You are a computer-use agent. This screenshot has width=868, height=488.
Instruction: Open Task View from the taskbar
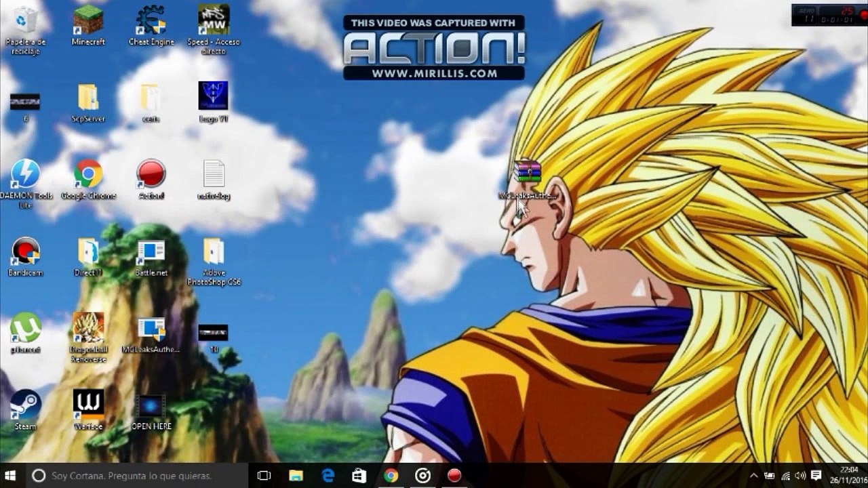point(264,476)
